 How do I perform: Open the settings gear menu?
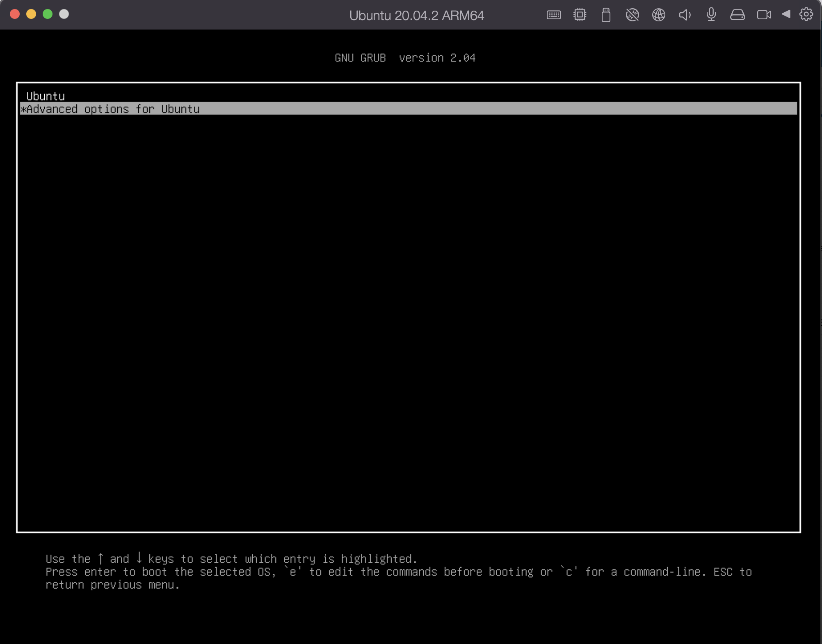click(x=806, y=15)
